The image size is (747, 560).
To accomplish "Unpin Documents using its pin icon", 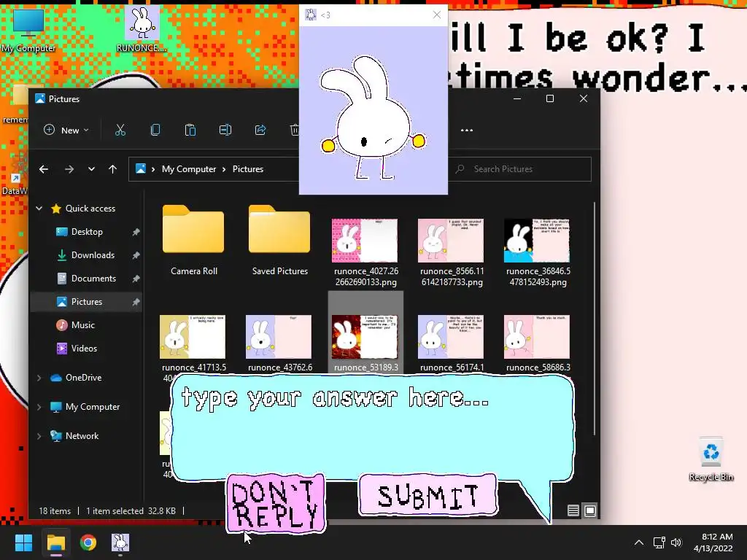I will click(136, 279).
